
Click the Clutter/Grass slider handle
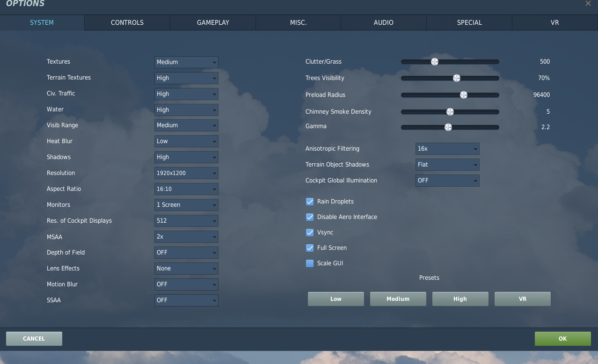point(435,62)
